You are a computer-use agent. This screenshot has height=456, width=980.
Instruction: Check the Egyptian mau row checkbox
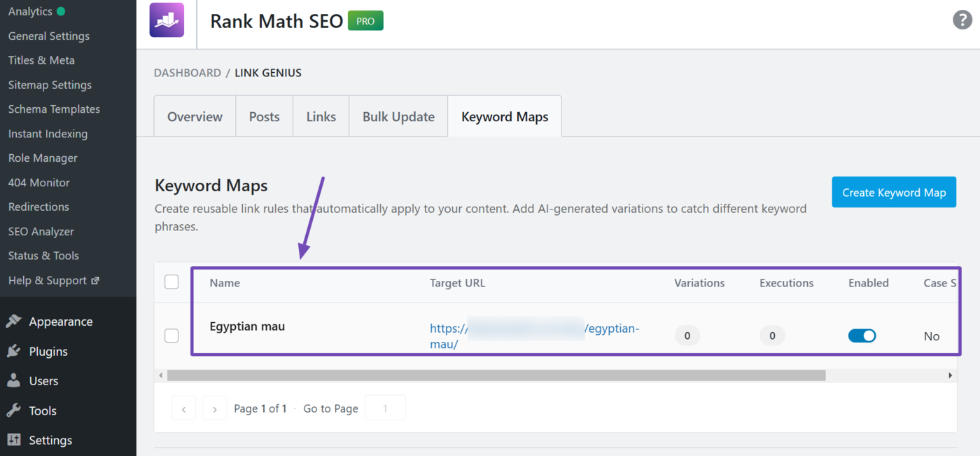171,336
